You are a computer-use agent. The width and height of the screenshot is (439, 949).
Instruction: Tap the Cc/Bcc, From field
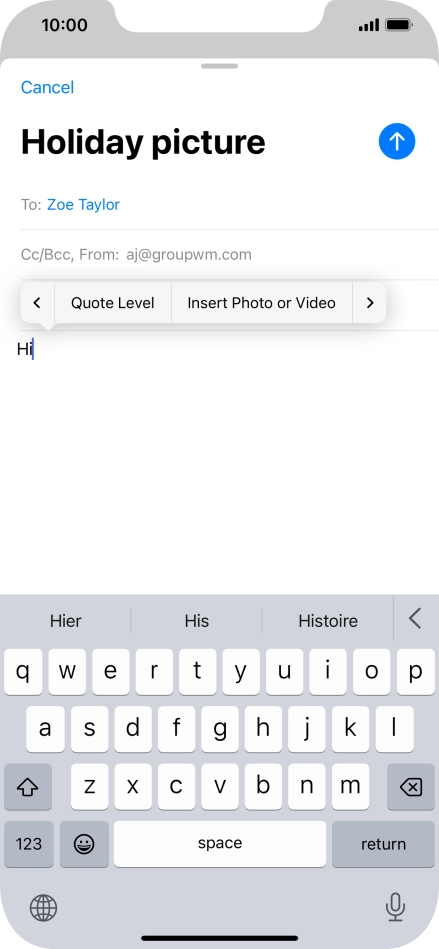click(x=229, y=255)
